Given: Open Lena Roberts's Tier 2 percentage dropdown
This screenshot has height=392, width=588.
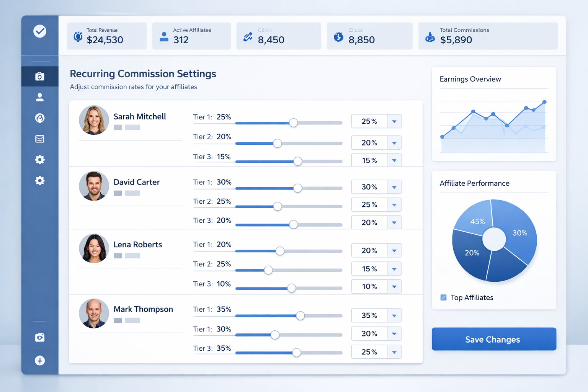Looking at the screenshot, I should [394, 269].
